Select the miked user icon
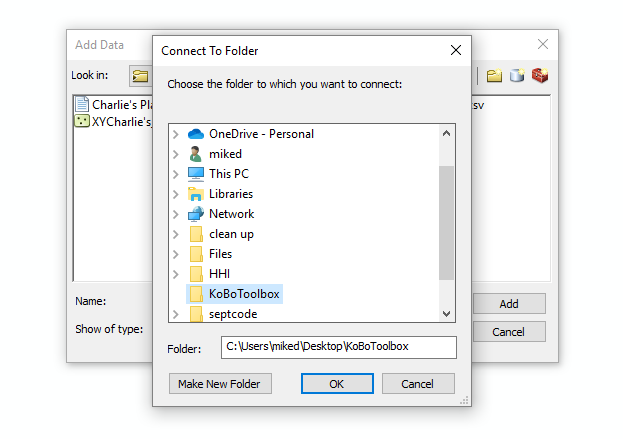This screenshot has height=439, width=623. click(196, 154)
